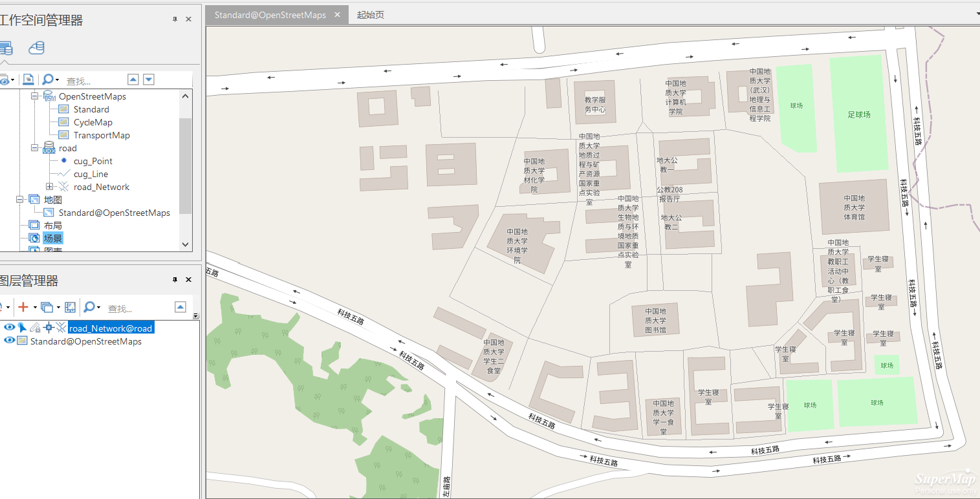Click the image icon of Standard@OpenStreetMaps layer
The height and width of the screenshot is (499, 980).
(x=22, y=341)
